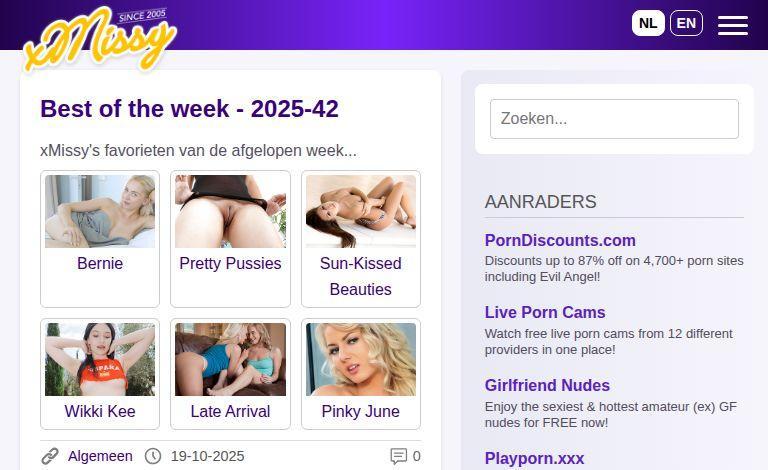Viewport: 768px width, 470px height.
Task: Open comments via the speech bubble icon
Action: click(x=398, y=456)
